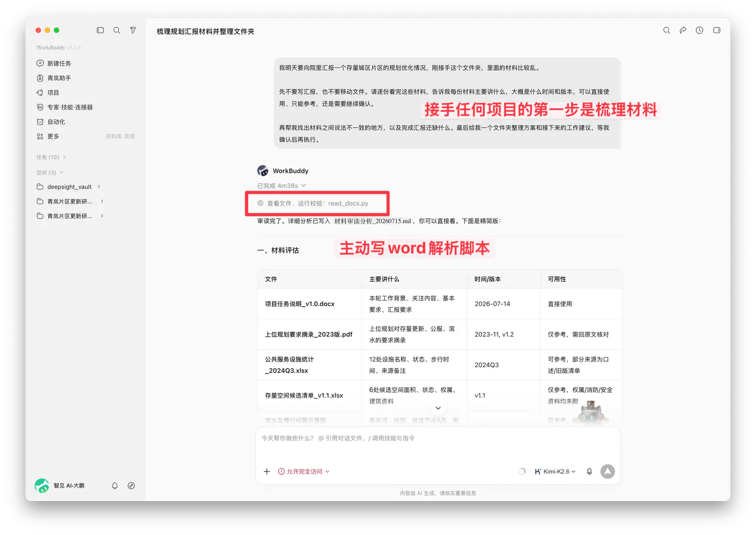
Task: Click the 2023-11, v1.2 cell
Action: (x=503, y=335)
